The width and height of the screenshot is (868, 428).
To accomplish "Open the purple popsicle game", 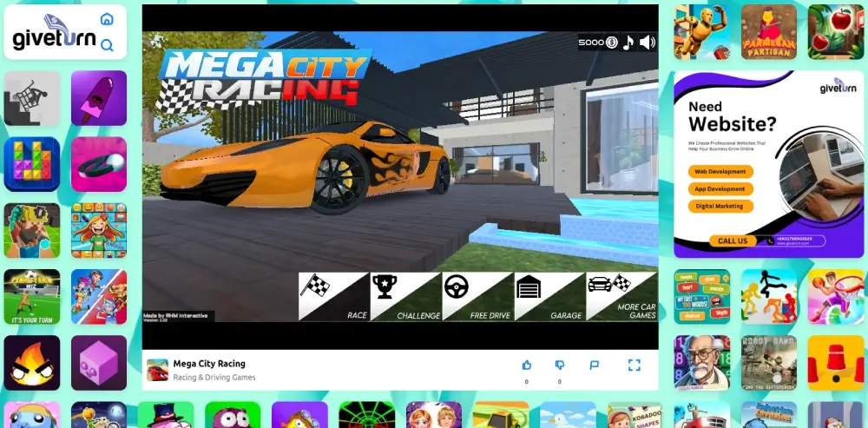I will click(x=99, y=98).
